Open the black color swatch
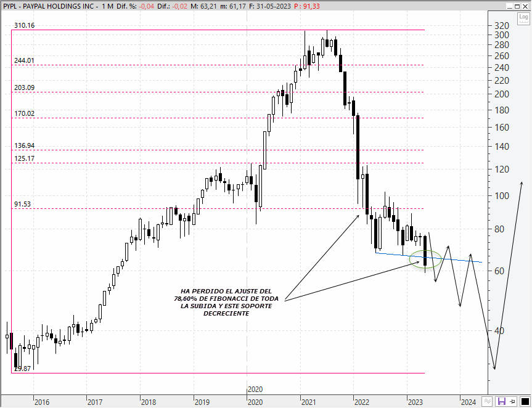 [524, 402]
